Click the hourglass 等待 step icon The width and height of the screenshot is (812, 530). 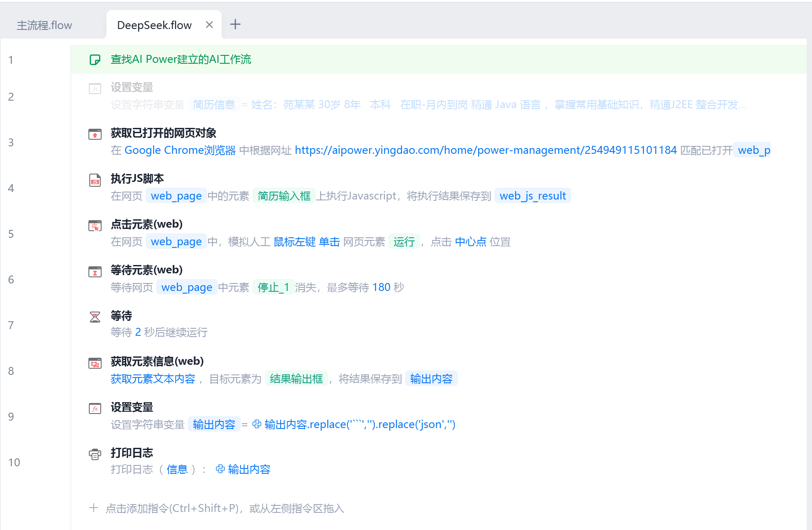tap(95, 317)
